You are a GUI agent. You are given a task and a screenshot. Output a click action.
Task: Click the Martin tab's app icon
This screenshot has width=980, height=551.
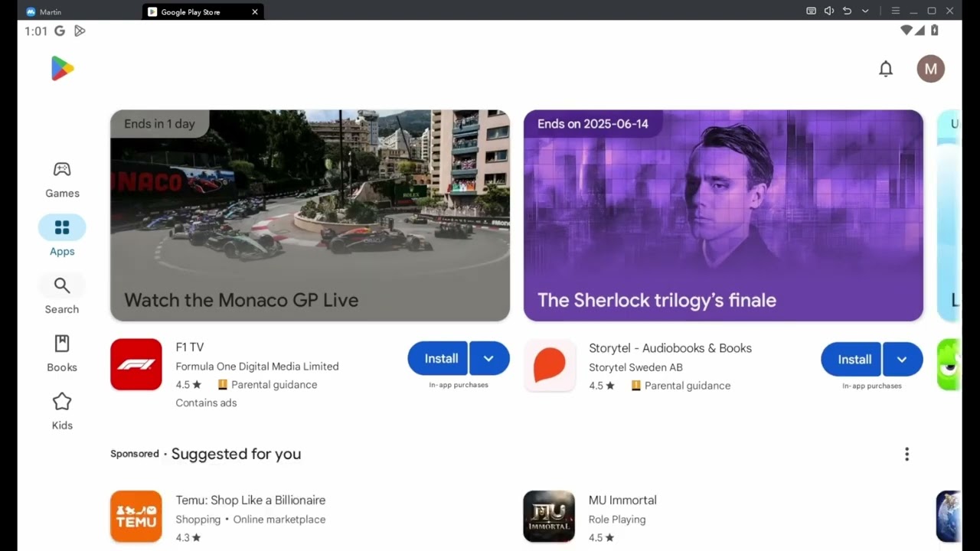coord(31,11)
